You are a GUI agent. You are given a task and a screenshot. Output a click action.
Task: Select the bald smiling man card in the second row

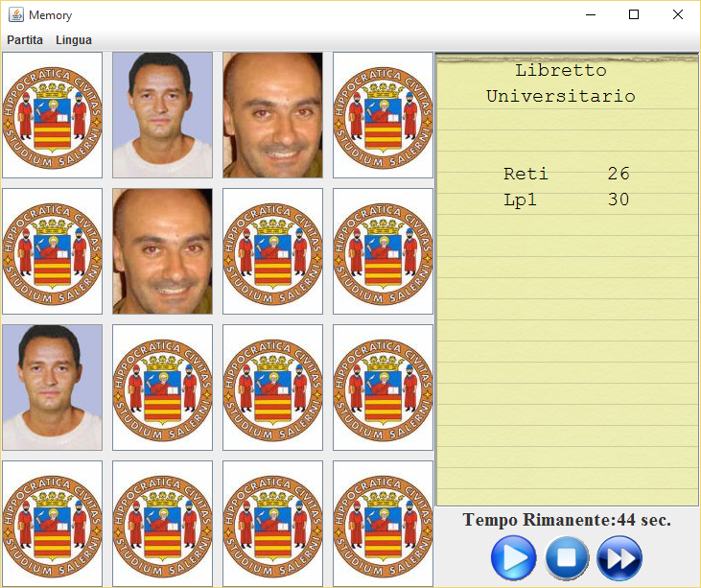162,251
